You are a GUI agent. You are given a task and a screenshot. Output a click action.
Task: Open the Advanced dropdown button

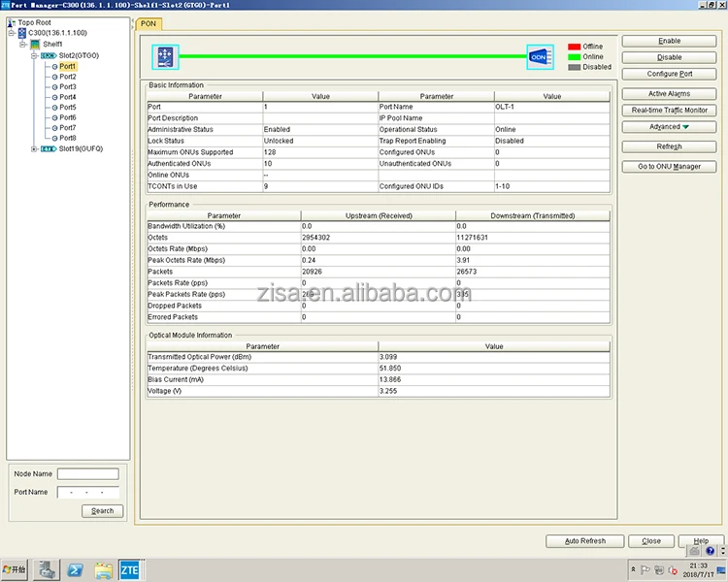669,127
